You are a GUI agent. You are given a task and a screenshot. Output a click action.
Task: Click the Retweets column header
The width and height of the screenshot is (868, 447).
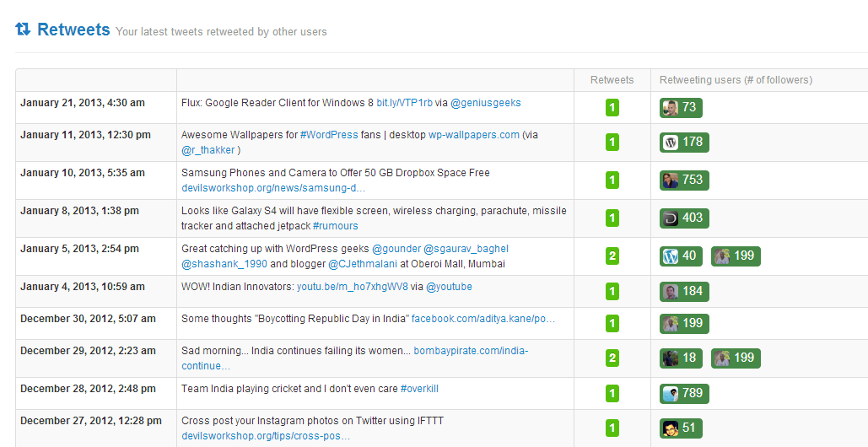(x=612, y=80)
